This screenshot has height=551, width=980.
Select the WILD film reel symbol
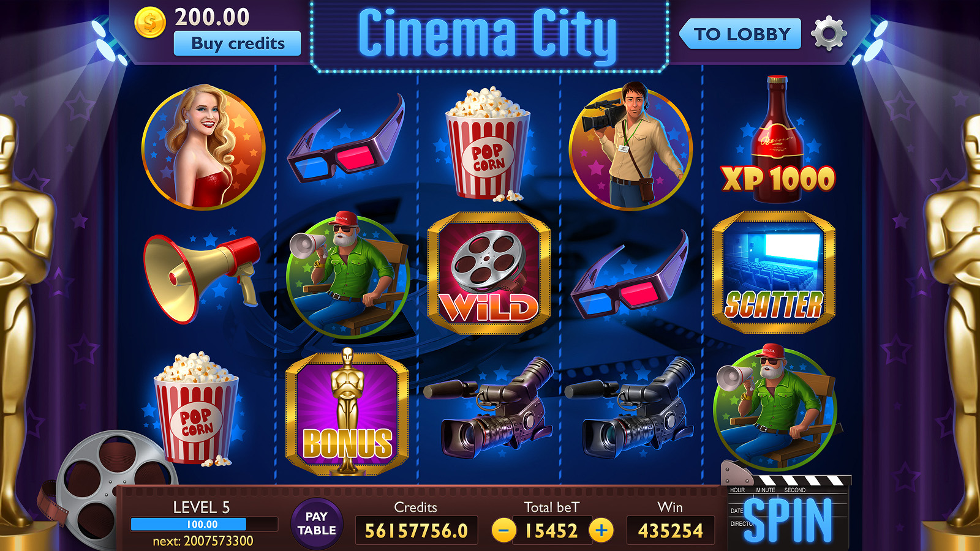point(489,273)
